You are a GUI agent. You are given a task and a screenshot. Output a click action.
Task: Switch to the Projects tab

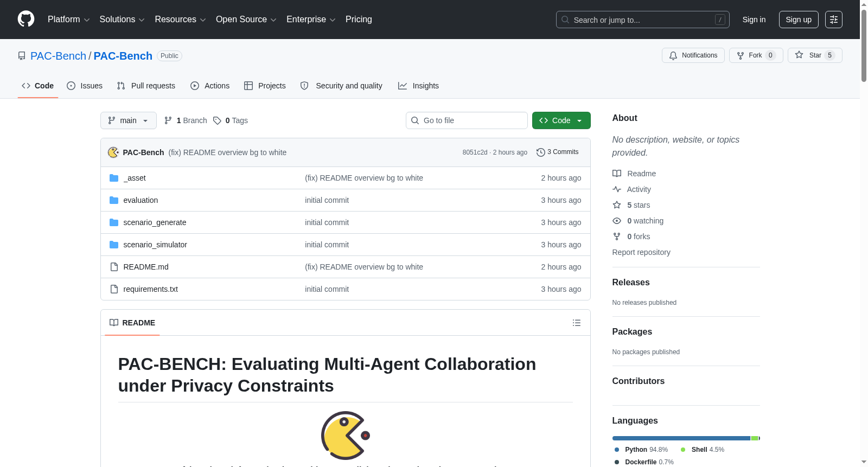pyautogui.click(x=265, y=86)
